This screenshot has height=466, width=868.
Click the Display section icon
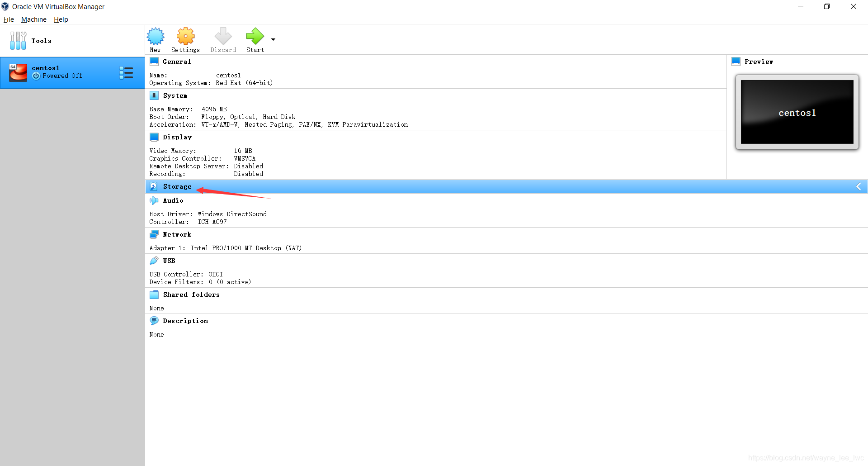154,137
